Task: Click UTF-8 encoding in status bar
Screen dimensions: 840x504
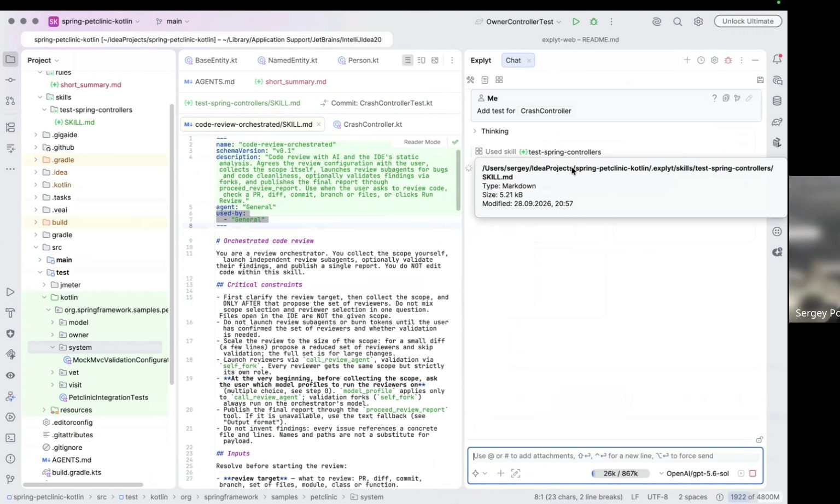Action: coord(657,497)
